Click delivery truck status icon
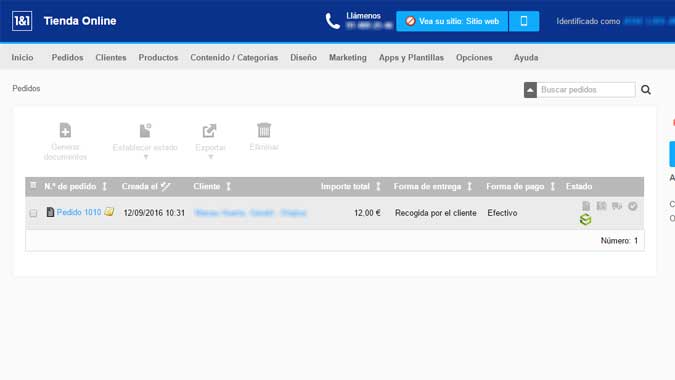 click(617, 206)
